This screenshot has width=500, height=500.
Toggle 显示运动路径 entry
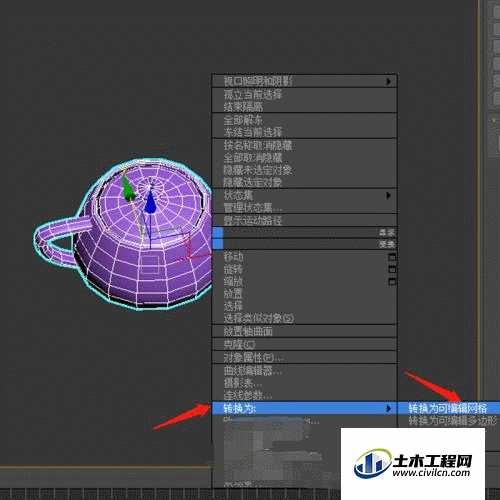click(304, 221)
